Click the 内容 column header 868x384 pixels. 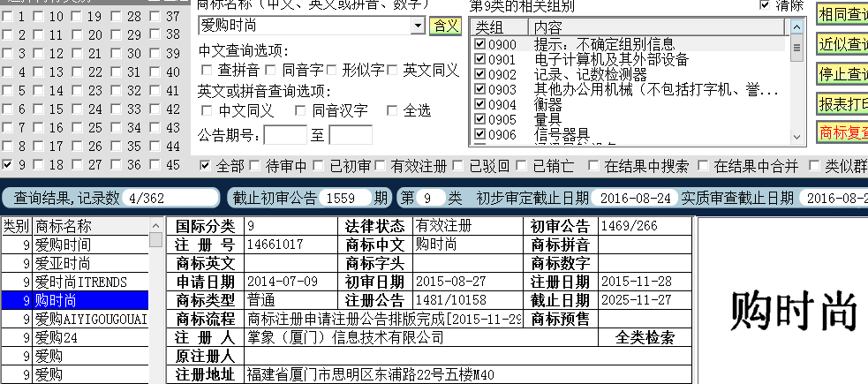coord(657,26)
